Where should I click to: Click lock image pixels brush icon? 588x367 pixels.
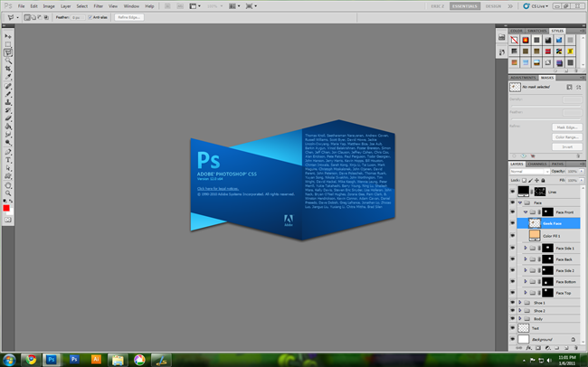pyautogui.click(x=530, y=180)
